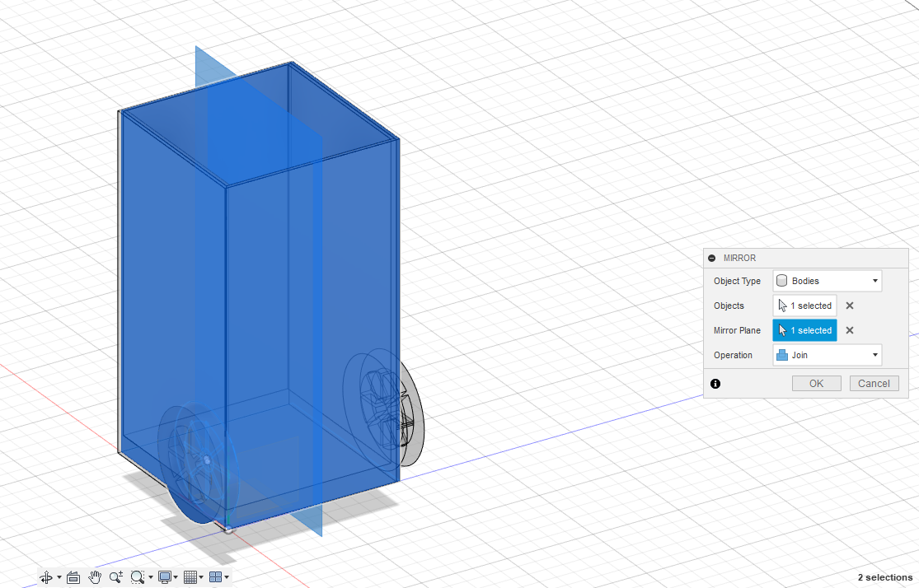
Task: Cancel the Mirror command
Action: (874, 384)
